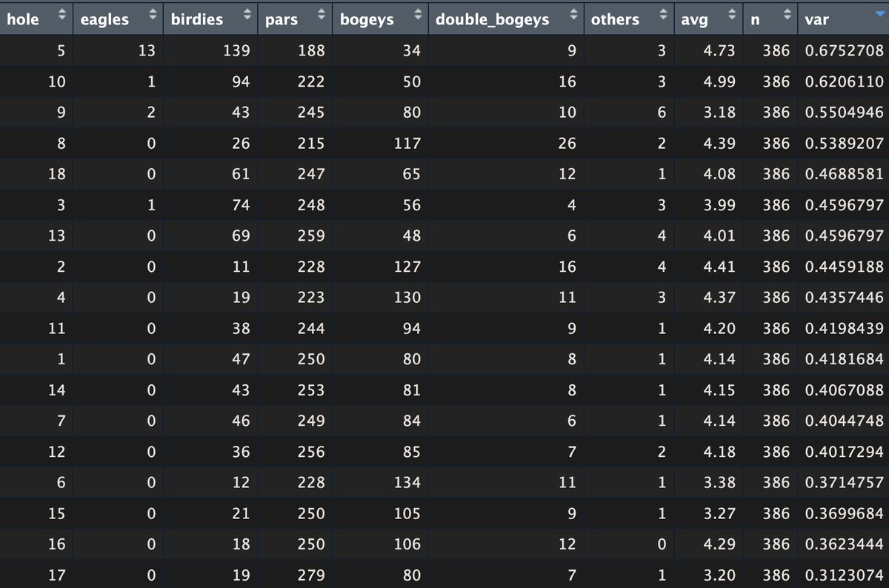
Task: Select the cell showing variance 0.6752708
Action: [x=845, y=49]
